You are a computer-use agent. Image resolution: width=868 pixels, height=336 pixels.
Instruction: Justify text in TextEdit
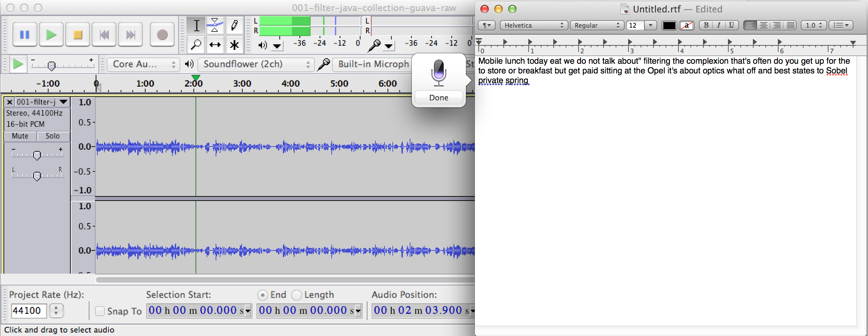tap(791, 25)
